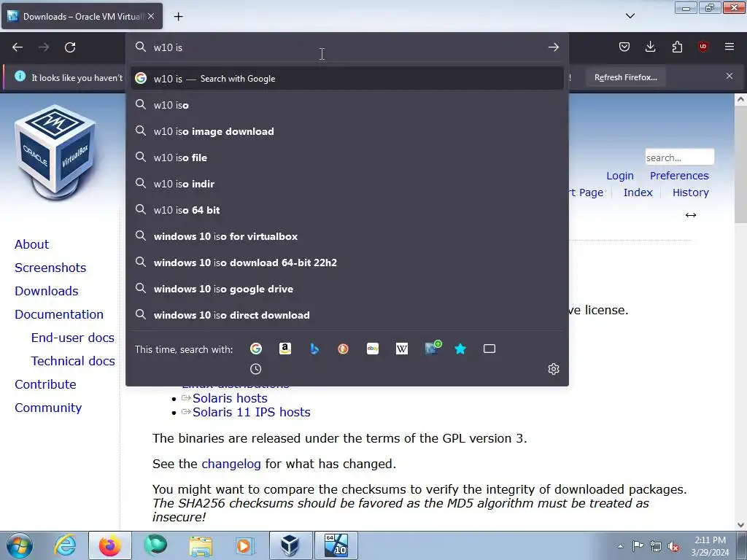747x560 pixels.
Task: Open the About sidebar link
Action: [31, 244]
